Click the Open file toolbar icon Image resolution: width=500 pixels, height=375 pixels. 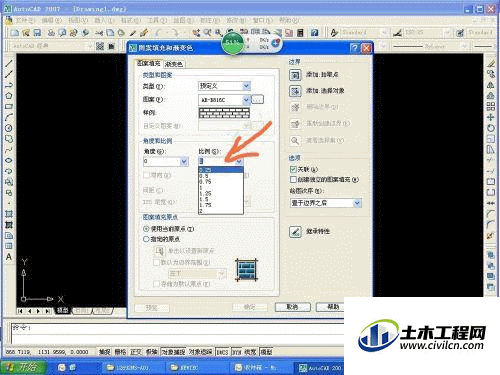click(26, 33)
